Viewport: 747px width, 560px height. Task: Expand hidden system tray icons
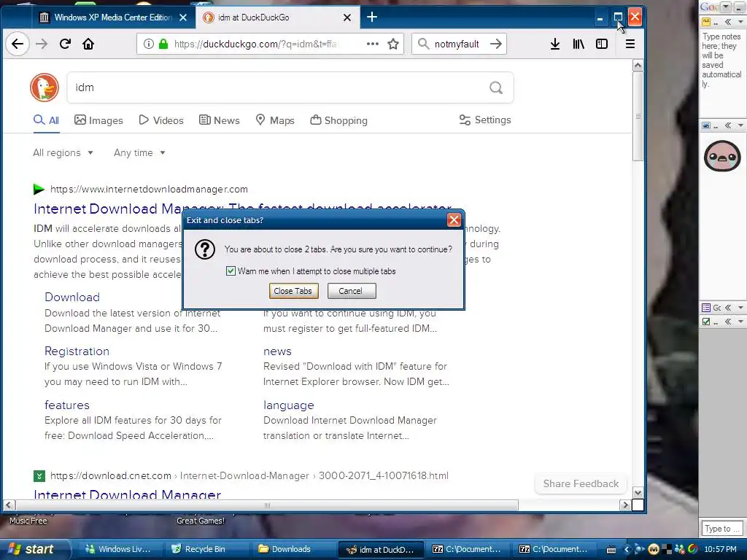(627, 550)
